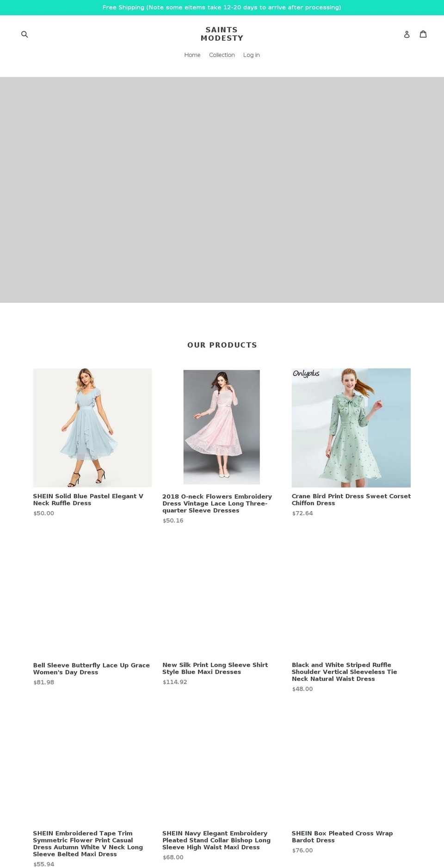The height and width of the screenshot is (868, 444).
Task: Select the Log in menu item
Action: pyautogui.click(x=252, y=55)
